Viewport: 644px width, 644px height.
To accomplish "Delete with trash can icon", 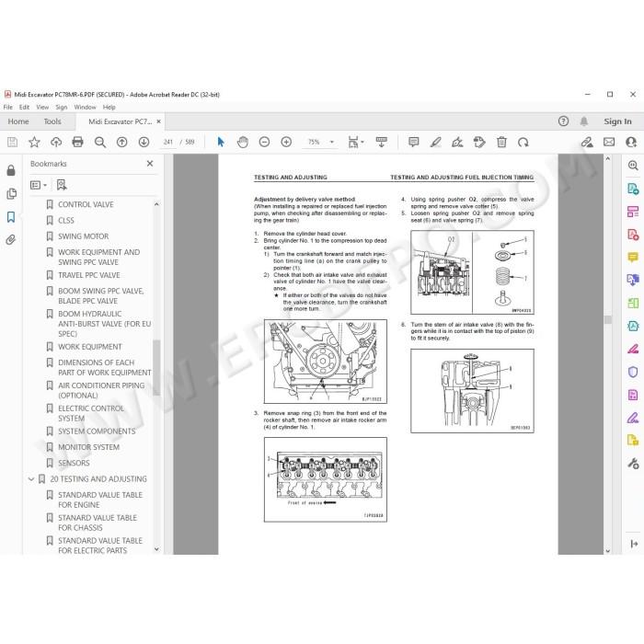I will point(501,142).
